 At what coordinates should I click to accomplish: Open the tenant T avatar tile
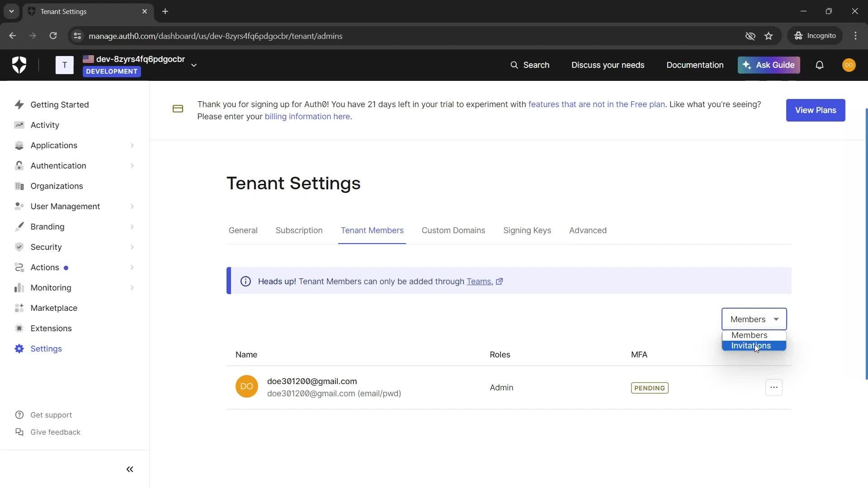tap(65, 65)
